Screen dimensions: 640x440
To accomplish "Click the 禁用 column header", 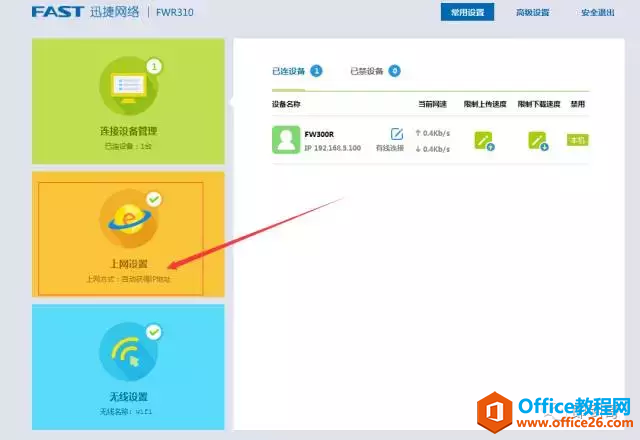I will (x=578, y=104).
